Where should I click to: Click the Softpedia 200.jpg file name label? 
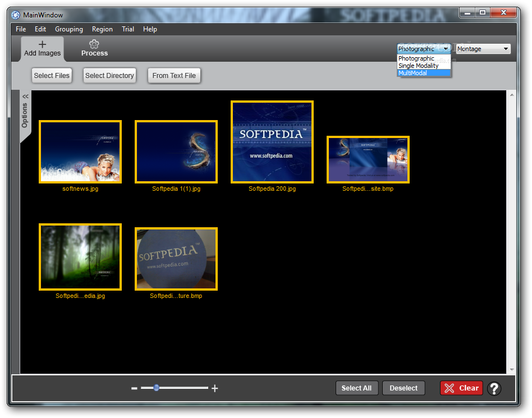[x=272, y=189]
